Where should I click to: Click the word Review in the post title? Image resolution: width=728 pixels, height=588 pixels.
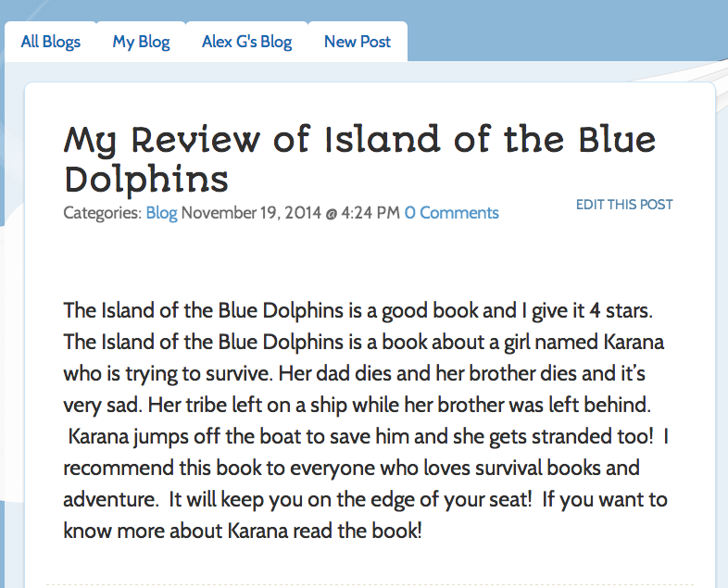point(195,141)
